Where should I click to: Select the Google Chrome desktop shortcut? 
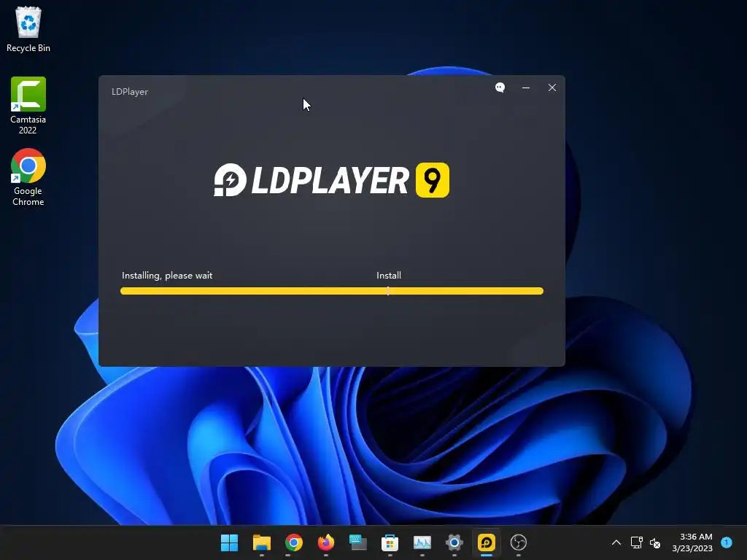[x=28, y=177]
